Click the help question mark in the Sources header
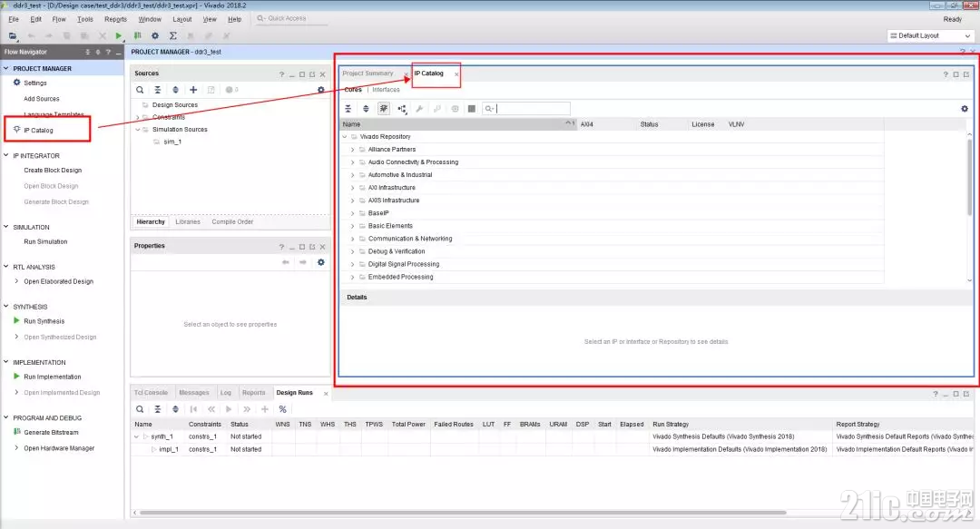 [281, 74]
